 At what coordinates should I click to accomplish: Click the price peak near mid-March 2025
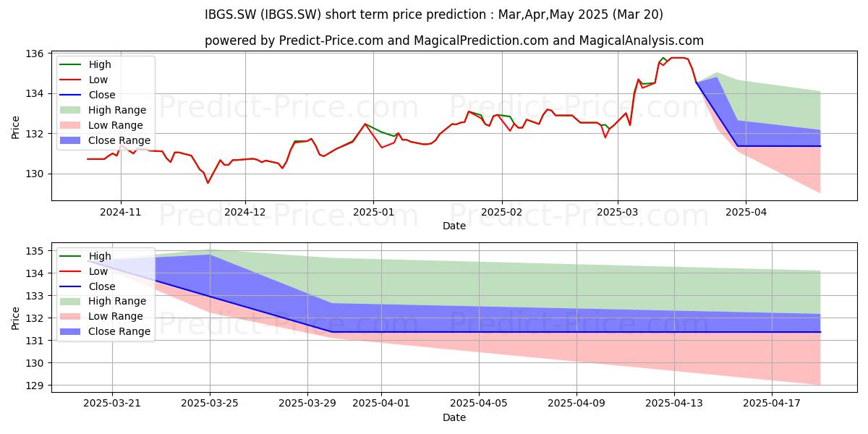tap(676, 58)
